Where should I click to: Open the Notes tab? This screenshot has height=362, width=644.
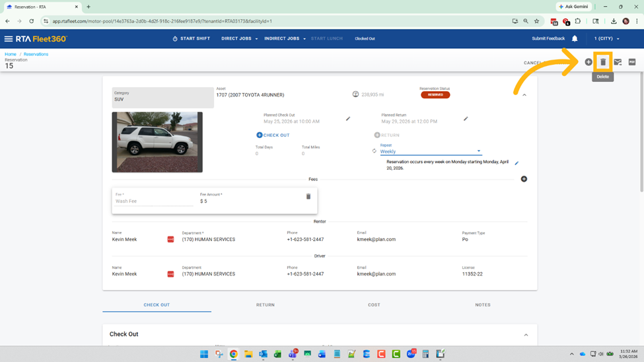[x=482, y=305]
